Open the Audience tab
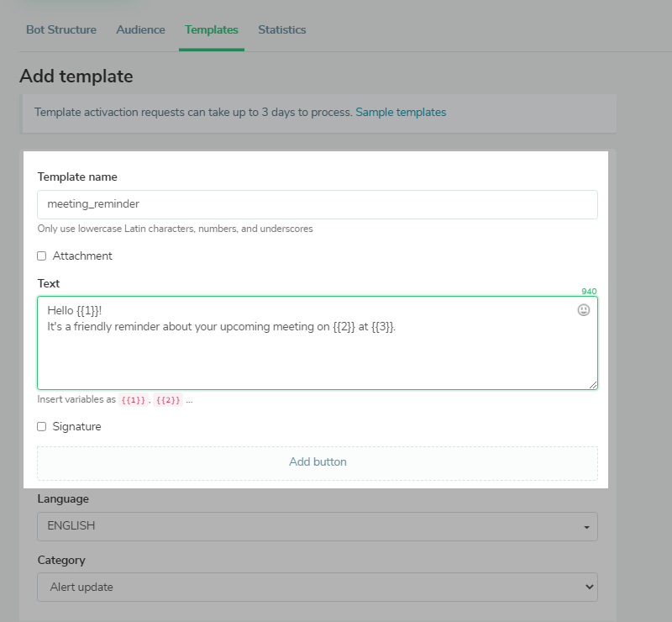Image resolution: width=672 pixels, height=622 pixels. 140,29
